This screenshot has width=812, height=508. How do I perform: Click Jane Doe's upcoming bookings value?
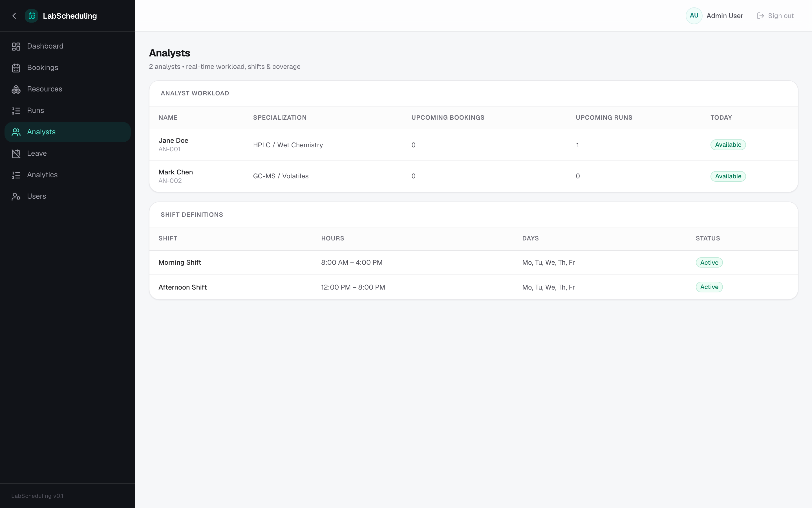tap(413, 145)
